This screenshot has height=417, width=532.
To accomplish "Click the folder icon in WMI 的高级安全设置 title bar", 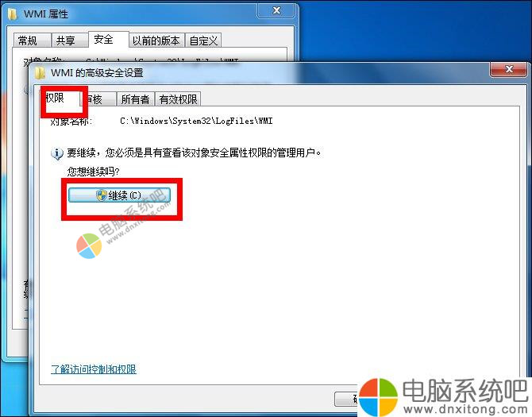I will (x=40, y=72).
